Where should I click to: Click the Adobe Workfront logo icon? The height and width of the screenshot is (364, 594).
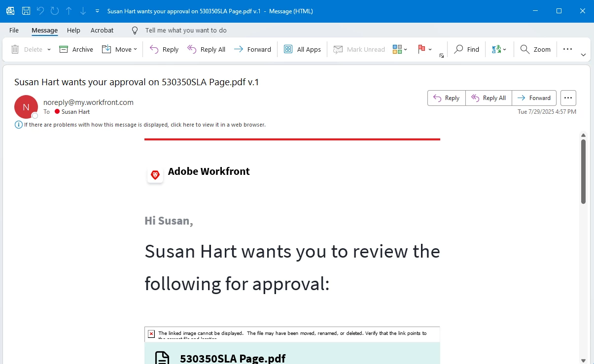click(155, 175)
